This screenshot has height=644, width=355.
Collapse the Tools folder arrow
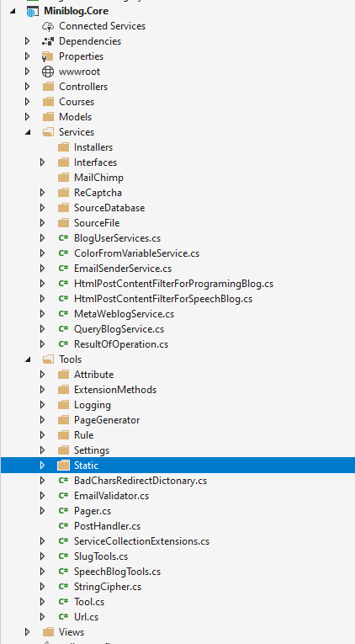point(28,359)
